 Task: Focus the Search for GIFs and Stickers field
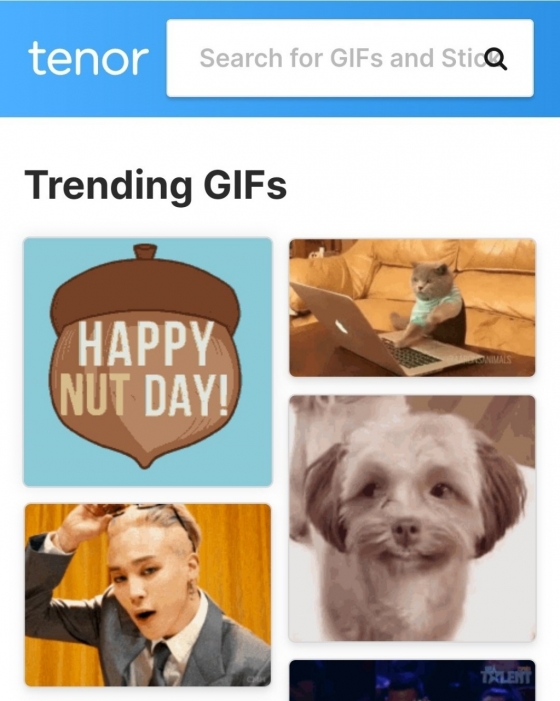[350, 58]
